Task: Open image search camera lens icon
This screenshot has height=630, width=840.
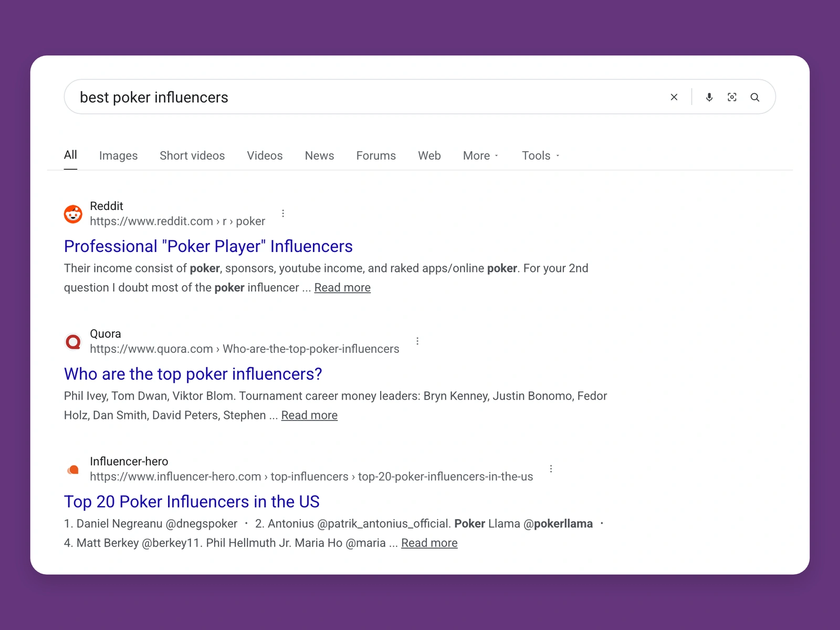Action: [732, 97]
